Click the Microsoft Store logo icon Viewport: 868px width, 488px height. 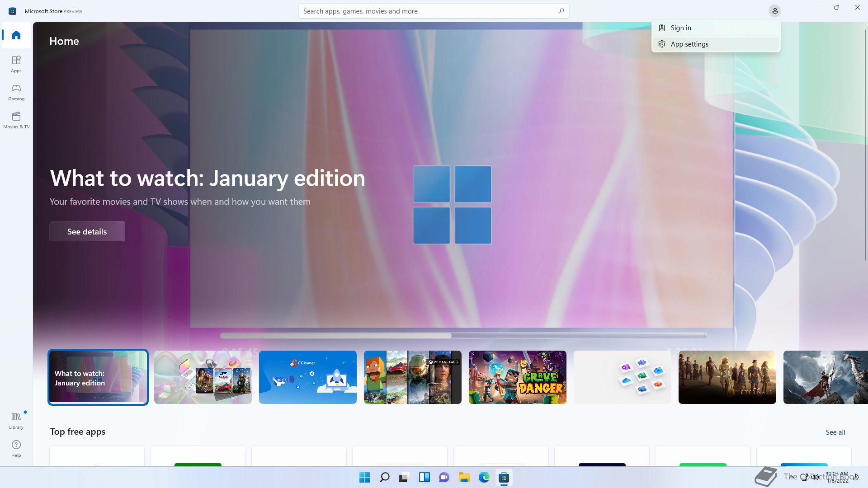[x=13, y=11]
